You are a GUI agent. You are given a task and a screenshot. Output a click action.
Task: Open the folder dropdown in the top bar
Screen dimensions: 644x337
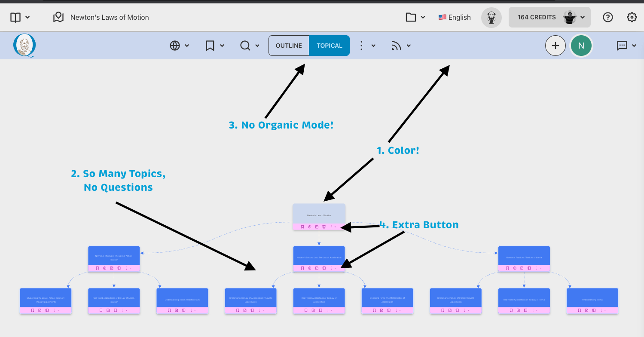tap(415, 17)
